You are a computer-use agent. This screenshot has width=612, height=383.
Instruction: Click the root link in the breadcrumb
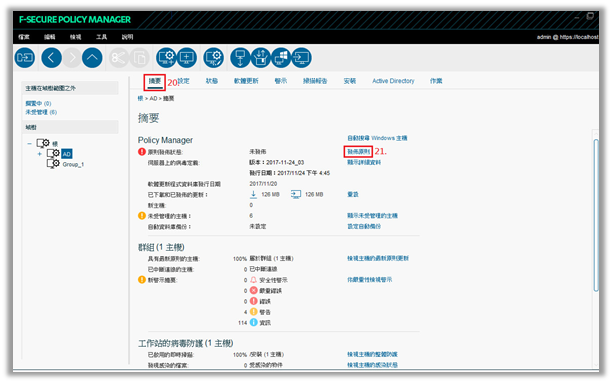(140, 98)
